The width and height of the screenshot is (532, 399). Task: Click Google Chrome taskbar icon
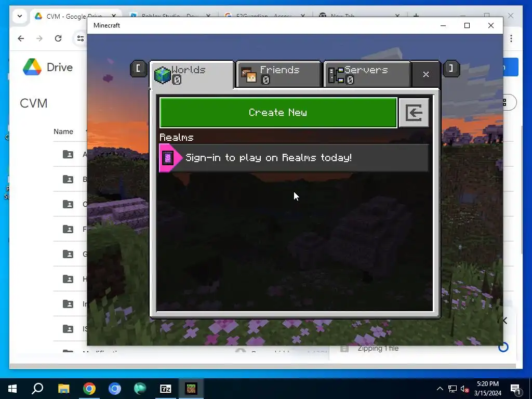(89, 389)
